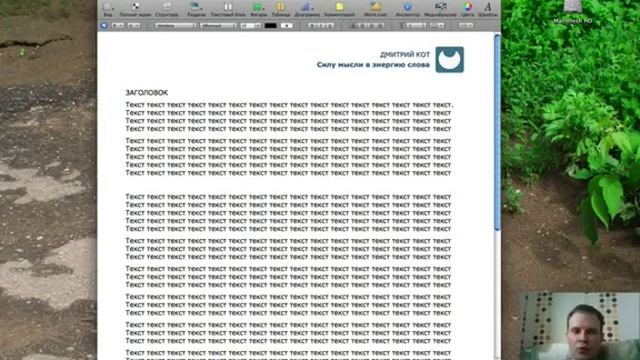Screen dimensions: 640x360
Task: Select the teal logo image in document header
Action: [x=449, y=60]
